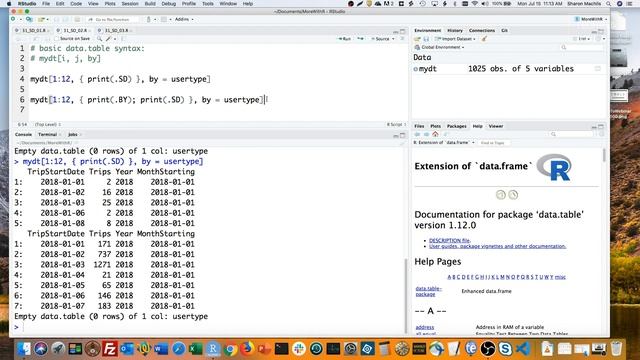Open the Global Environment dropdown
Screen dimensions: 640x360
(440, 47)
